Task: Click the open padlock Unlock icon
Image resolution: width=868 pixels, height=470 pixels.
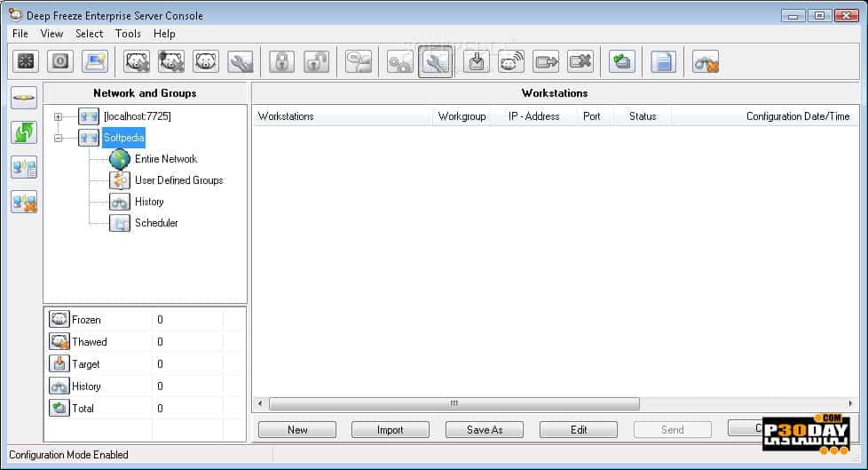Action: (x=317, y=61)
